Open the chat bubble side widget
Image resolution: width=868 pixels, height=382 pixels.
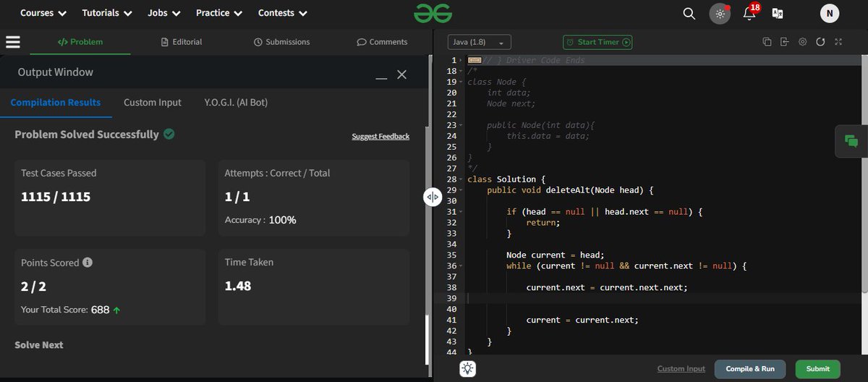click(x=851, y=141)
